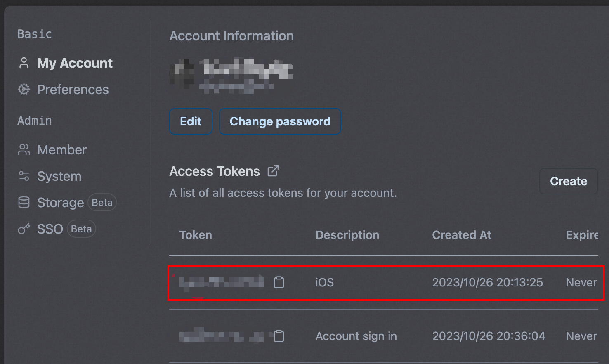Image resolution: width=609 pixels, height=364 pixels.
Task: Go to System settings
Action: click(x=50, y=176)
